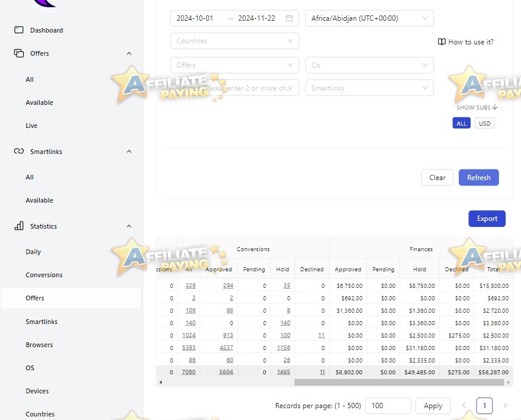
Task: Click the left scroll arrow below the table
Action: click(160, 382)
